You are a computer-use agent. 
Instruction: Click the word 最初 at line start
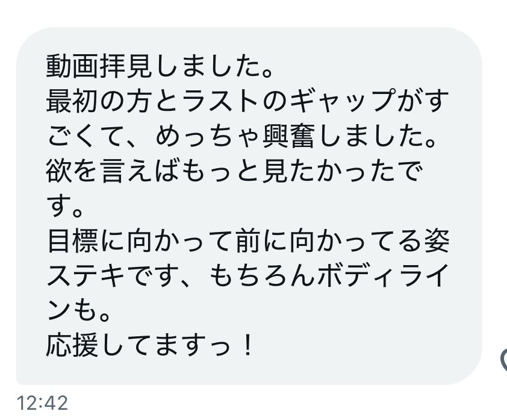click(x=72, y=101)
